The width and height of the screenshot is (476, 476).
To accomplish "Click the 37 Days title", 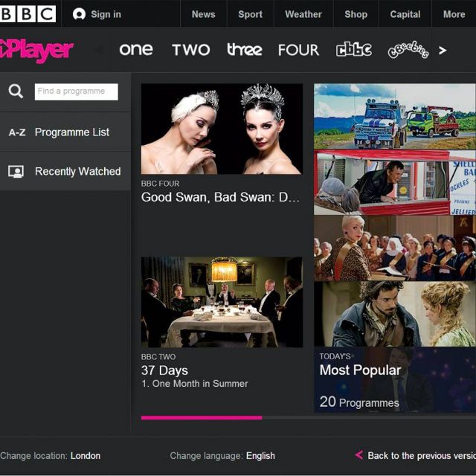I will [164, 370].
